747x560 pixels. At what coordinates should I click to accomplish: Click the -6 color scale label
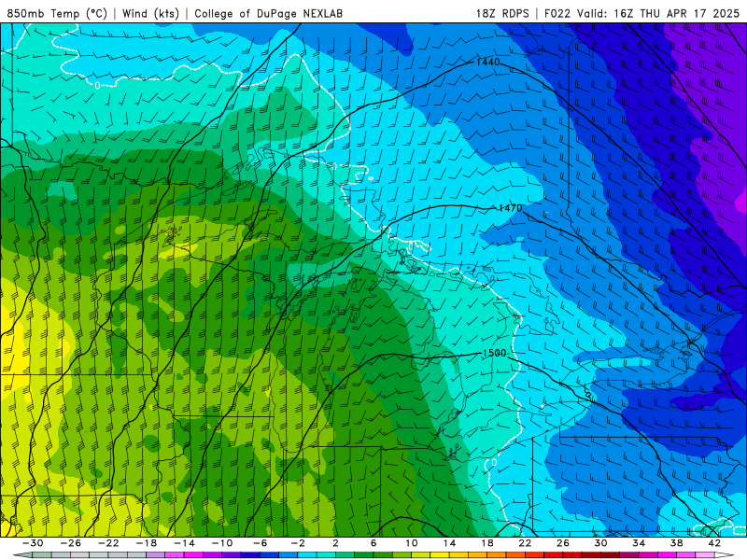tap(260, 543)
